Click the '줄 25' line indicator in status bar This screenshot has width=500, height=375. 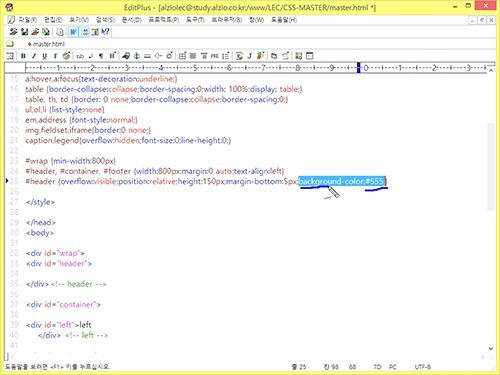(299, 367)
